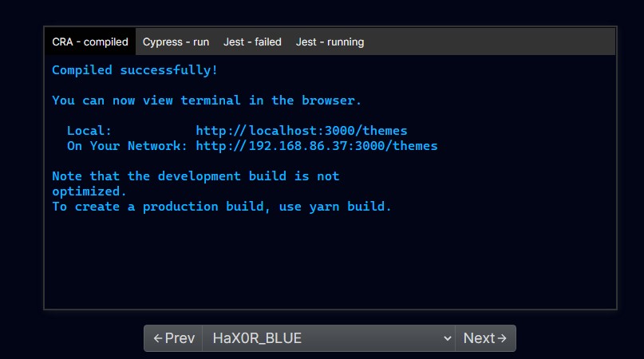Click the 'Compiled successfully!' message
644x359 pixels.
pos(135,70)
